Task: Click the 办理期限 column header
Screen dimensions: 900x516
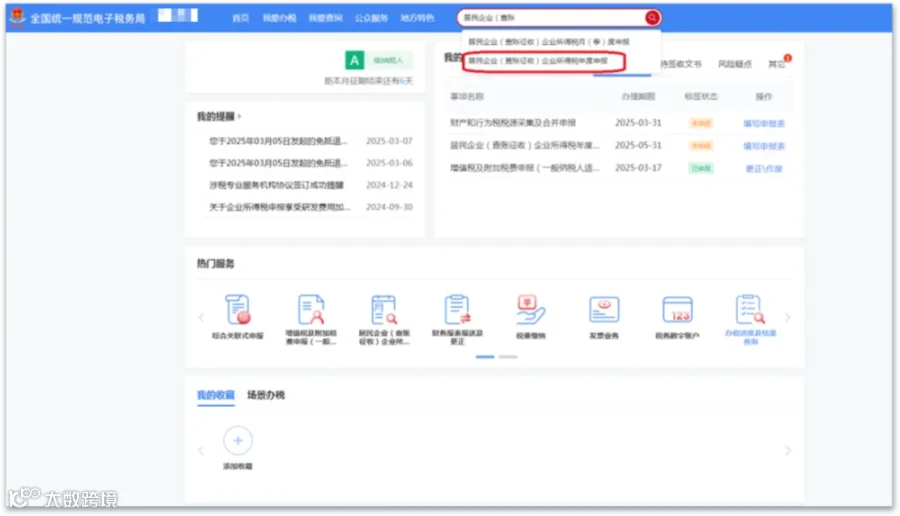Action: tap(638, 96)
